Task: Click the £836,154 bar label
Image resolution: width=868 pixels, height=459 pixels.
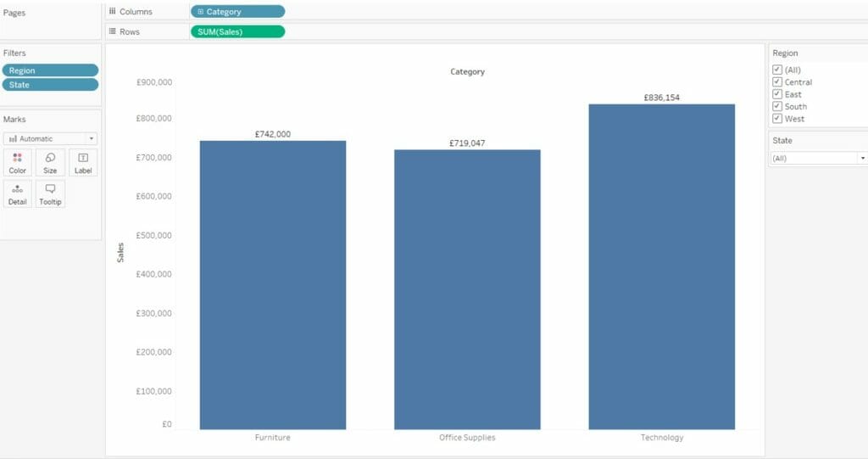Action: [x=661, y=98]
